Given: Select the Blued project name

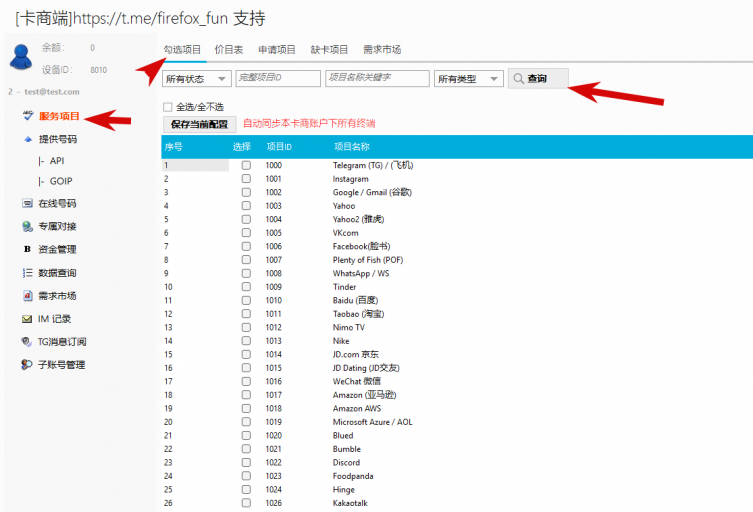Looking at the screenshot, I should 343,435.
